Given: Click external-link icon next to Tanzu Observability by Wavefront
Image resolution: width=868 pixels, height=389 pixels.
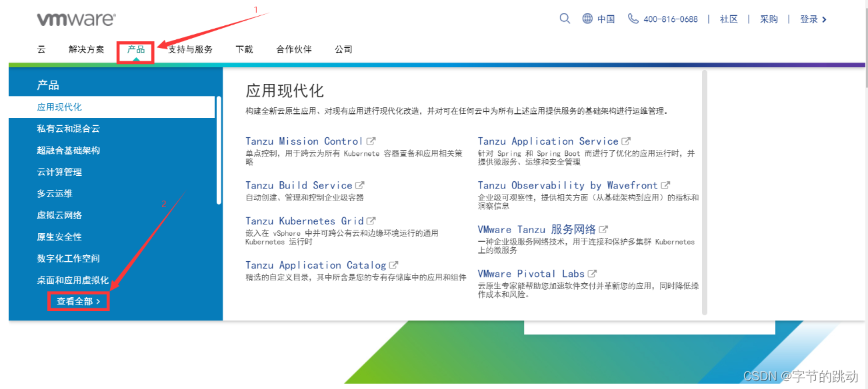Looking at the screenshot, I should coord(665,185).
